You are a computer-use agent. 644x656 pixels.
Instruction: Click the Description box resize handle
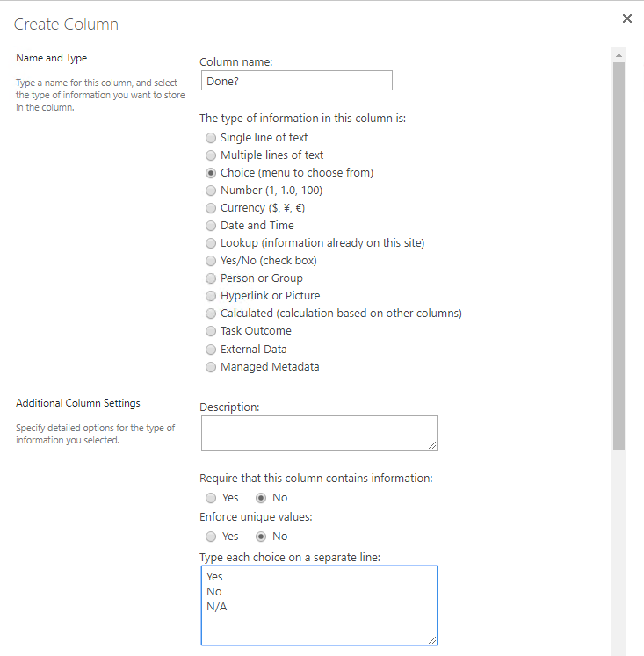point(432,445)
